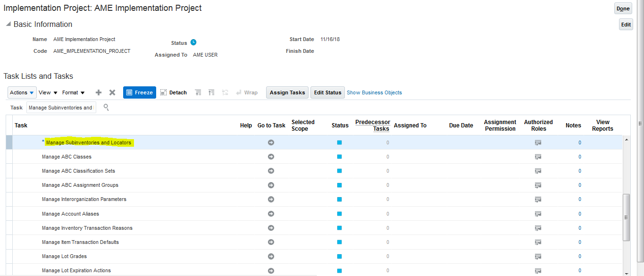This screenshot has width=644, height=276.
Task: Open authorized roles for Manage ABC Classes
Action: pyautogui.click(x=538, y=157)
